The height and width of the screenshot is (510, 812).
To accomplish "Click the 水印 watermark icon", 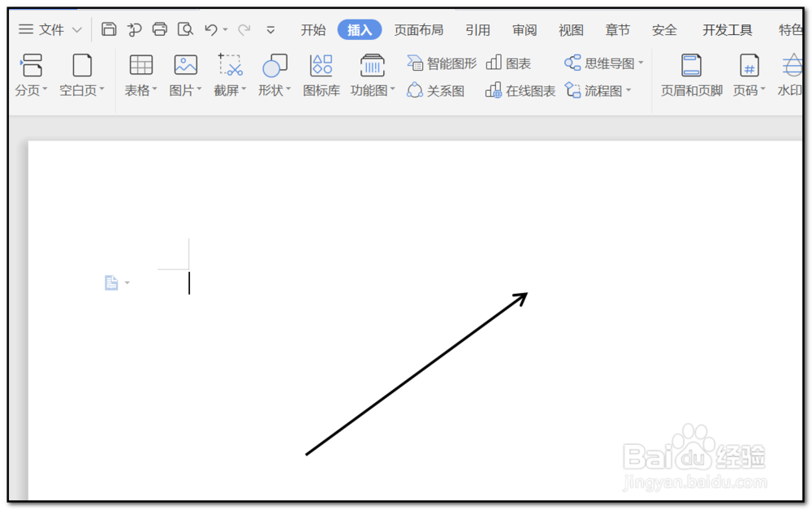I will click(x=793, y=65).
